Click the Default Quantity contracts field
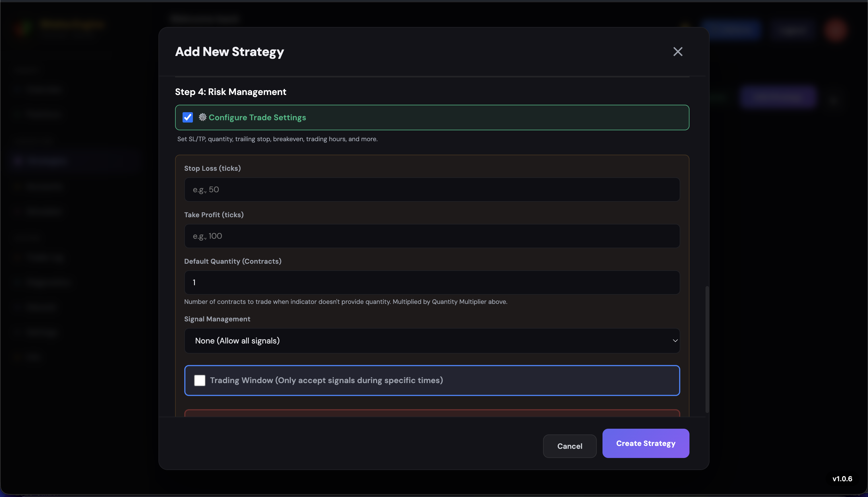The image size is (868, 497). point(432,282)
